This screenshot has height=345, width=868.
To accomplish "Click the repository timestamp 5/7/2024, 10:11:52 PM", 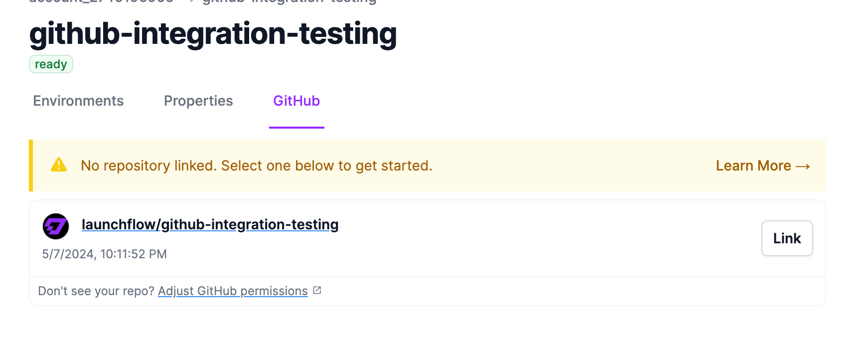I will pyautogui.click(x=104, y=254).
